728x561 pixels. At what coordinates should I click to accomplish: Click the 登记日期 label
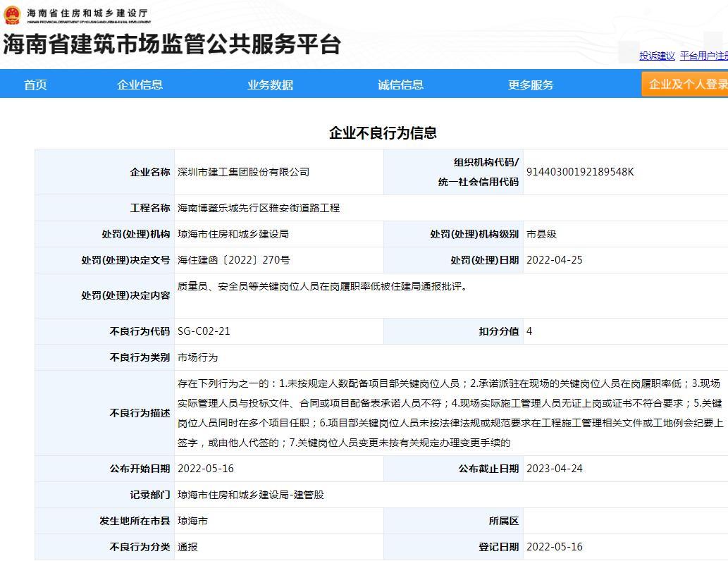coord(499,547)
